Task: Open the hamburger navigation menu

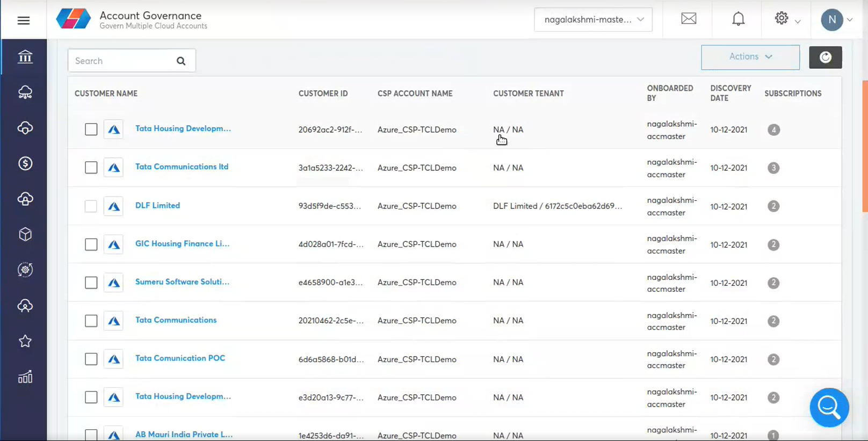Action: [x=23, y=20]
